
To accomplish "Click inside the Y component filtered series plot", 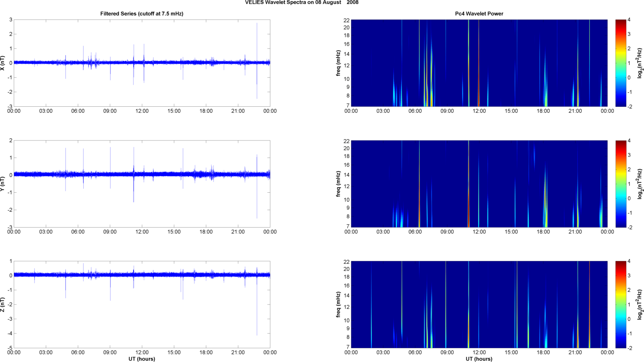I will (x=142, y=184).
